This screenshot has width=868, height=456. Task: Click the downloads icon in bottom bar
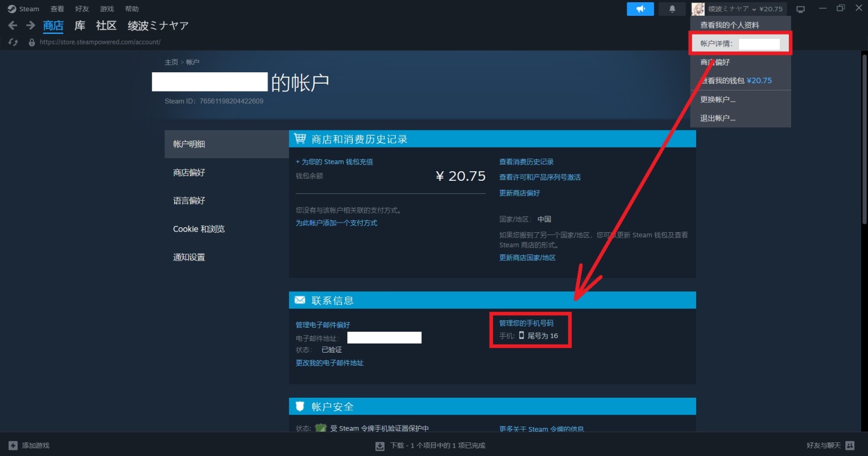(x=380, y=446)
